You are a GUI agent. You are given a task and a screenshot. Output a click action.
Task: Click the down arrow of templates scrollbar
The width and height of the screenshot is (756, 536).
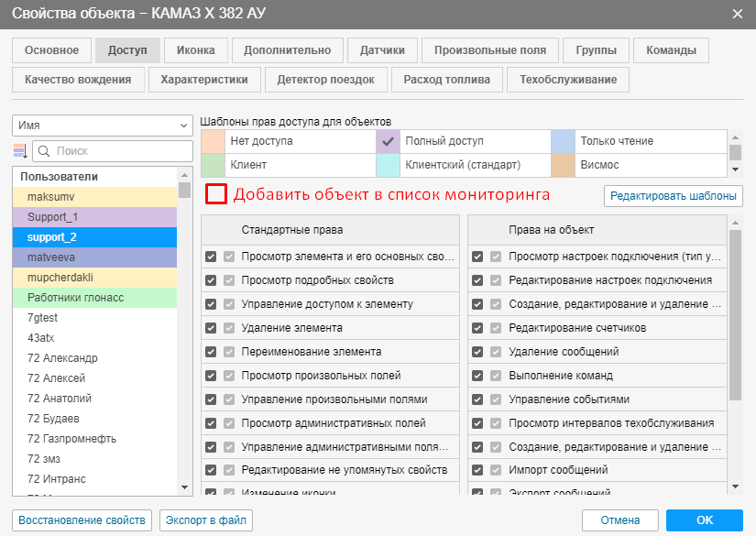click(x=735, y=170)
